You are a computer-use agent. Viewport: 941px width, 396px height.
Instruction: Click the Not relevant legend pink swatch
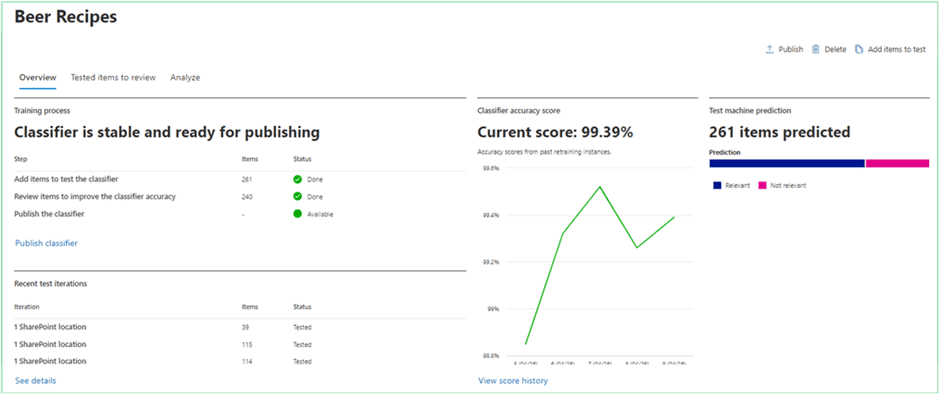click(762, 186)
